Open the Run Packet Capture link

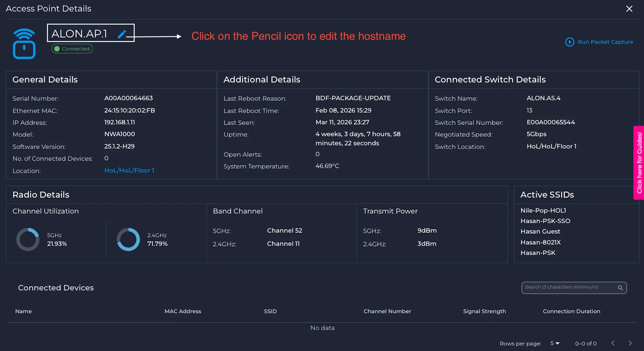(x=605, y=42)
